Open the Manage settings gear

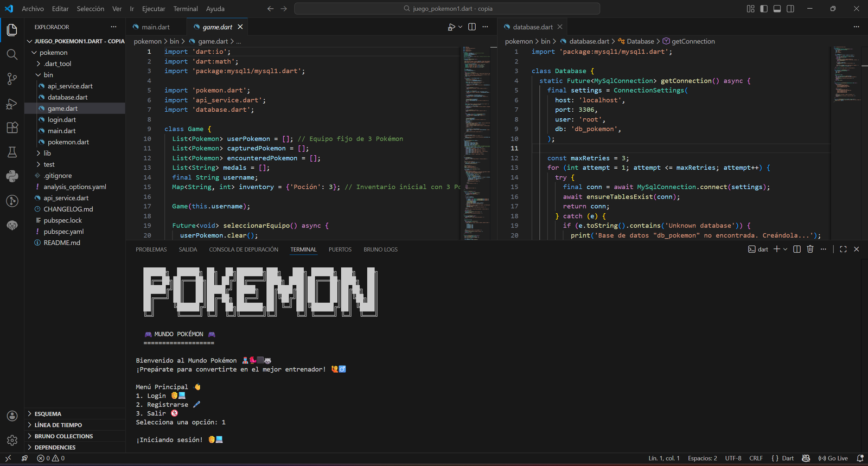12,441
